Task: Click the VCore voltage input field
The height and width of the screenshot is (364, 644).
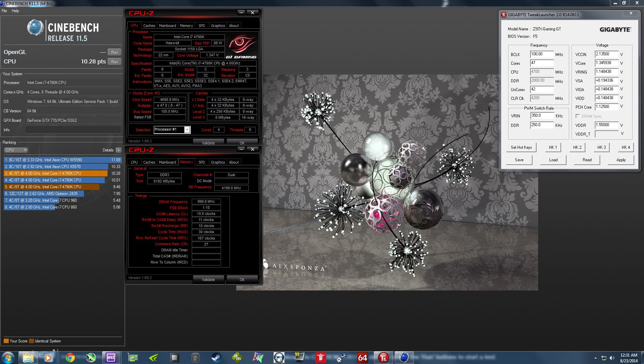Action: (607, 63)
